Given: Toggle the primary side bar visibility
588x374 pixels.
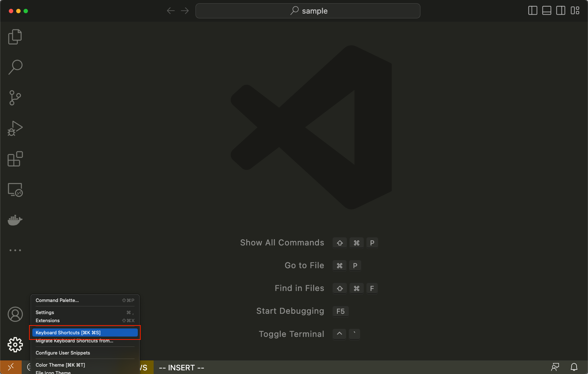Looking at the screenshot, I should click(x=532, y=10).
